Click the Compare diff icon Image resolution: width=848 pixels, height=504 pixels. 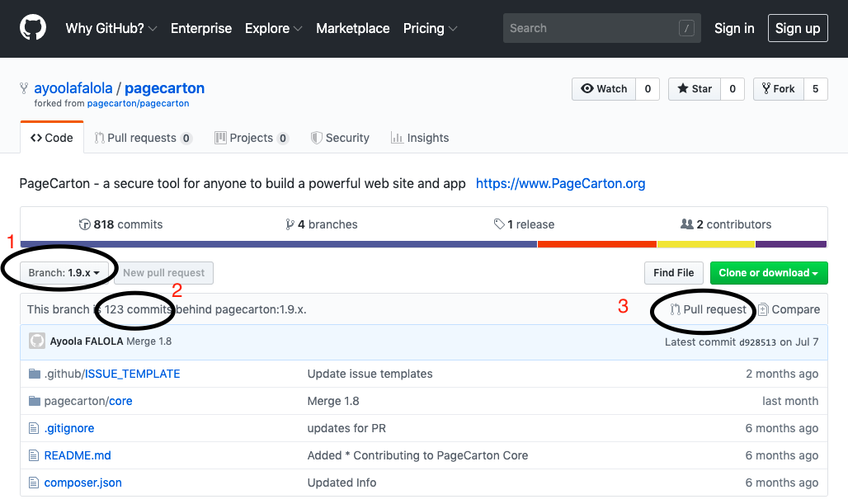click(762, 309)
